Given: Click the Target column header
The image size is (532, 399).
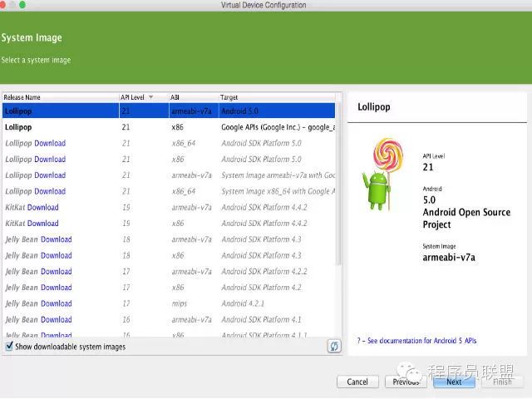Looking at the screenshot, I should (x=277, y=97).
